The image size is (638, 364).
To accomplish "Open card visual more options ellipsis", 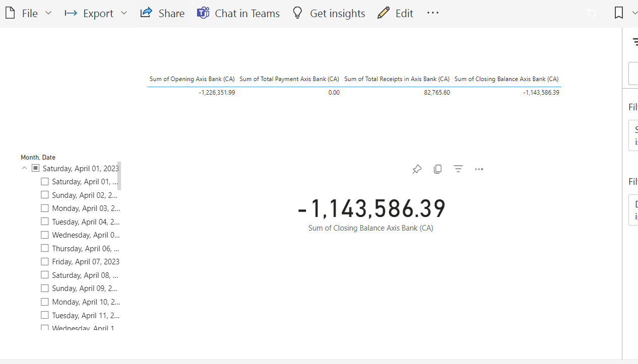I will coord(479,169).
